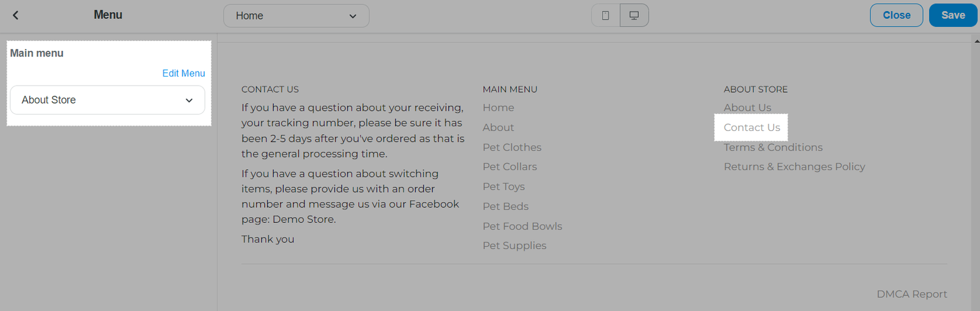Open the DMCA Report link
The width and height of the screenshot is (980, 311).
pos(911,294)
